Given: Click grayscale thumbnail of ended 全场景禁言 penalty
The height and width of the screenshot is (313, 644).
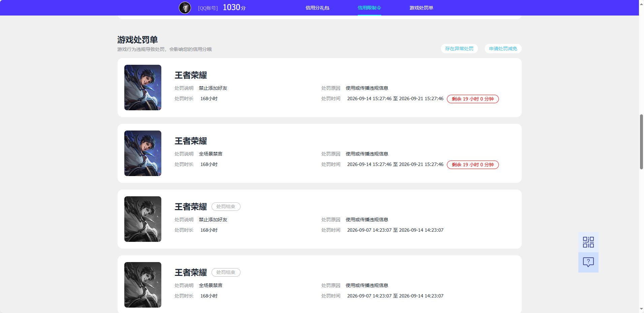Looking at the screenshot, I should point(143,285).
